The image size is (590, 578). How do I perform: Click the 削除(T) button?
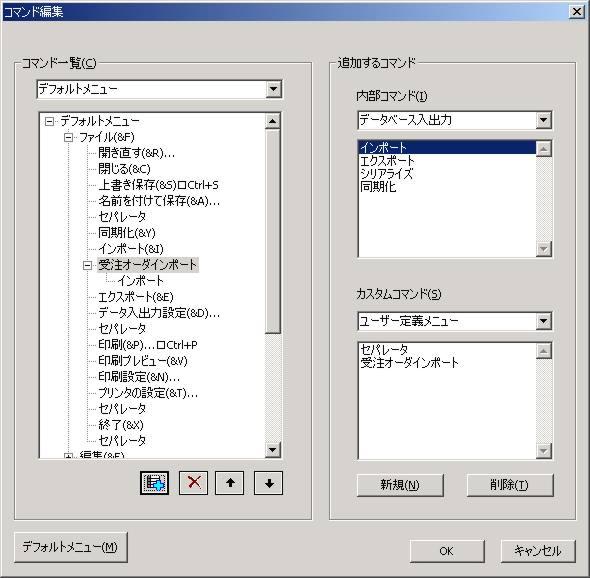tap(510, 485)
